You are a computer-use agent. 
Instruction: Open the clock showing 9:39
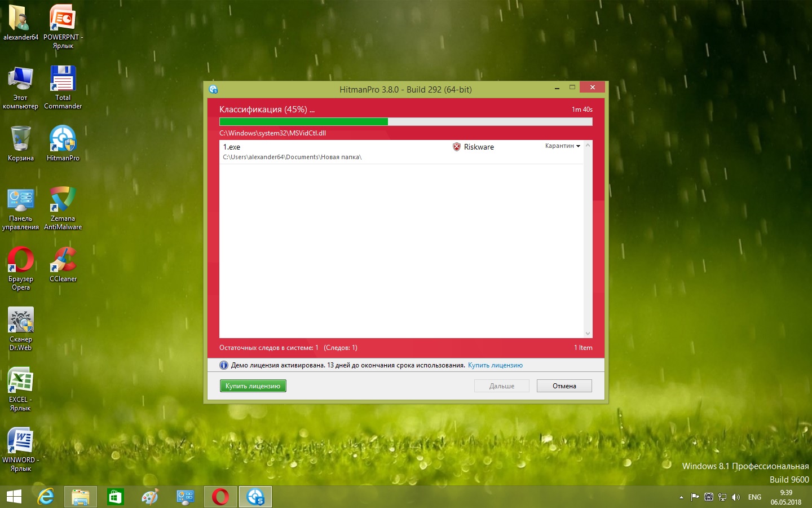pyautogui.click(x=786, y=497)
